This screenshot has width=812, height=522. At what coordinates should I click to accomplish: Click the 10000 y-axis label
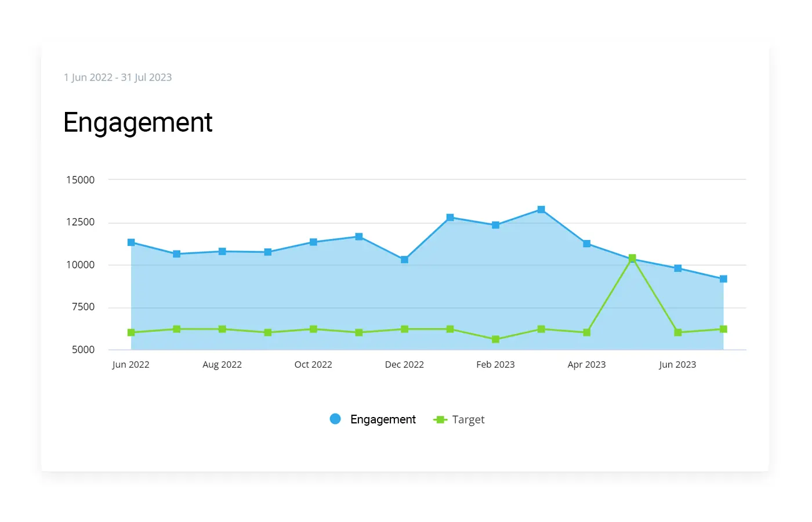click(x=80, y=265)
